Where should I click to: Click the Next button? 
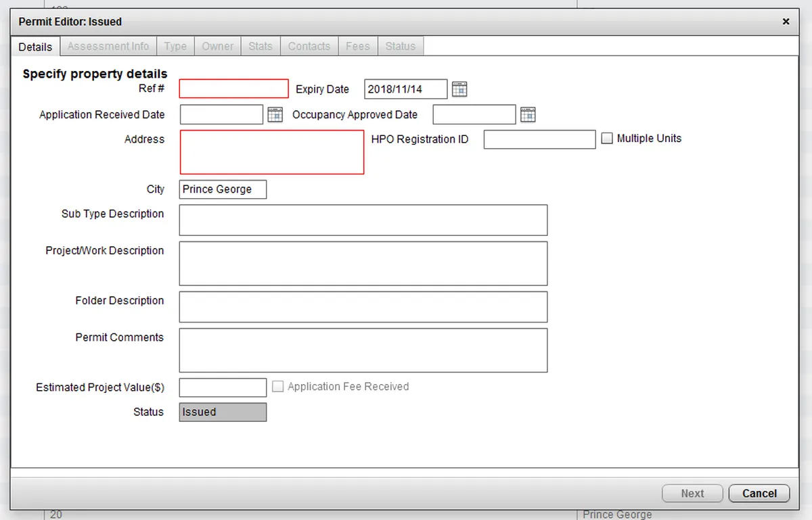pos(692,494)
